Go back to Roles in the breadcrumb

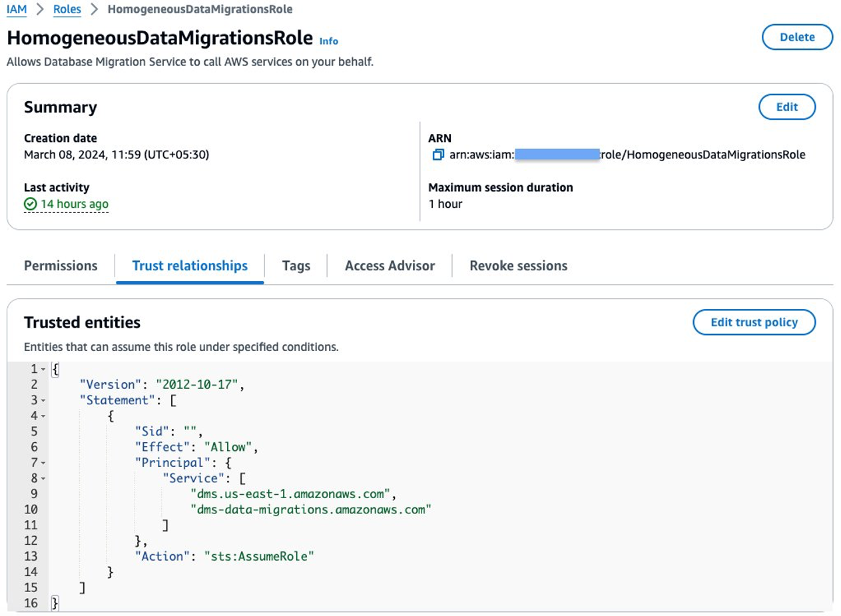click(x=67, y=10)
